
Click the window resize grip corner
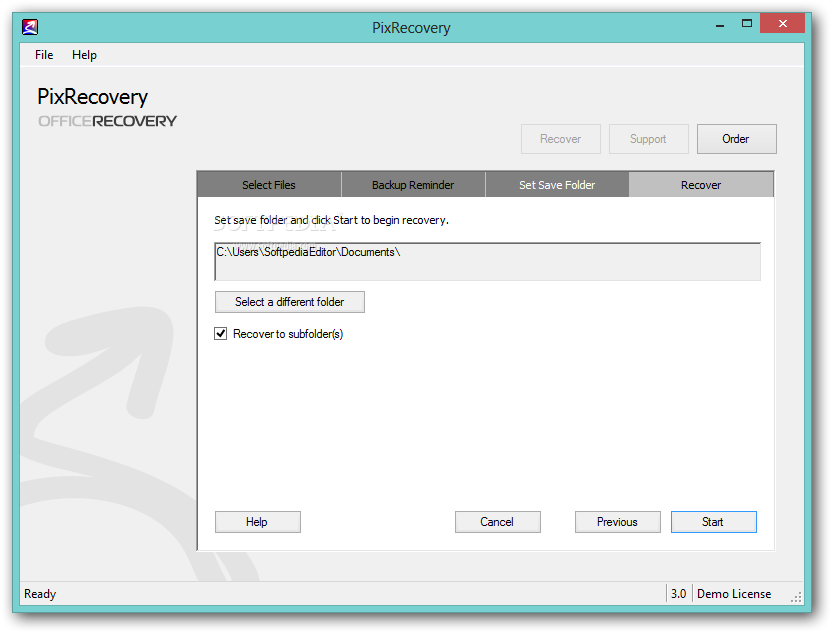(796, 597)
